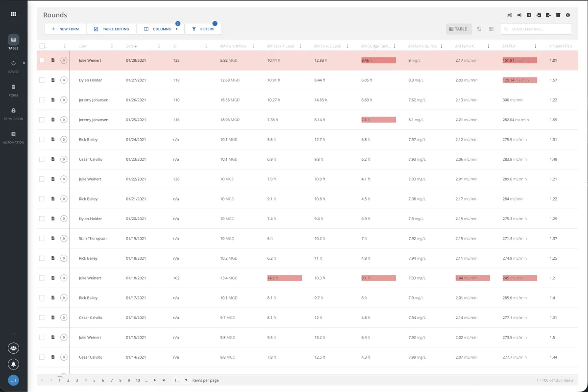The image size is (588, 392).
Task: Open the Permission section in sidebar
Action: (x=13, y=114)
